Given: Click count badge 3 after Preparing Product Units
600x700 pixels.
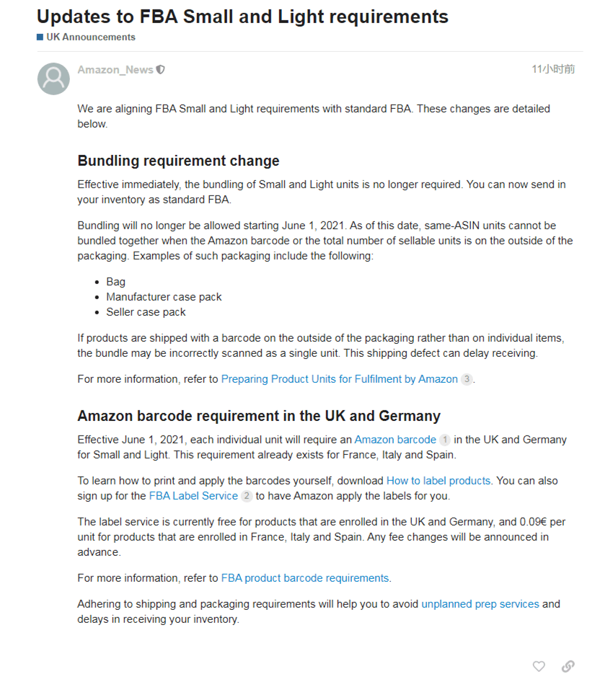Looking at the screenshot, I should pos(467,379).
